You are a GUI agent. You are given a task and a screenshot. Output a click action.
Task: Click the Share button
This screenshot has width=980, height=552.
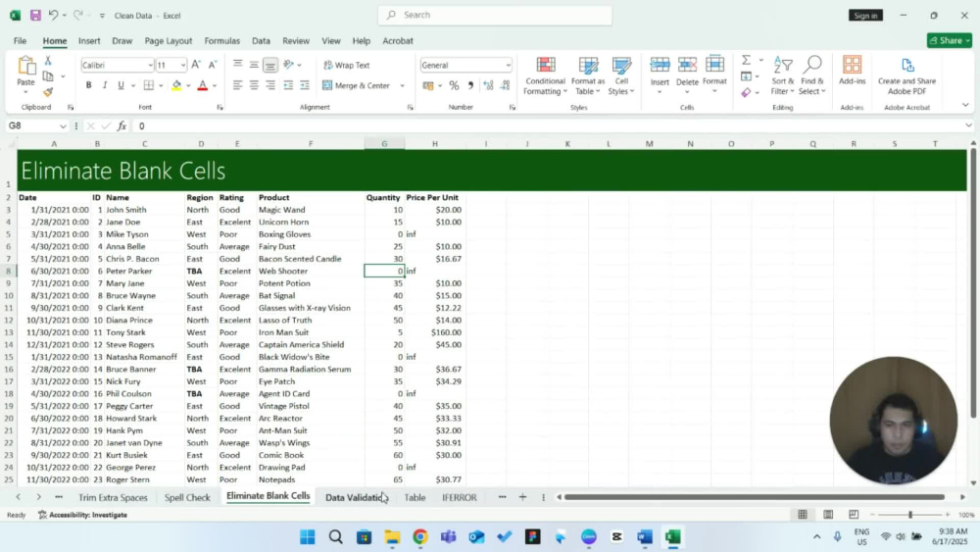pos(950,40)
